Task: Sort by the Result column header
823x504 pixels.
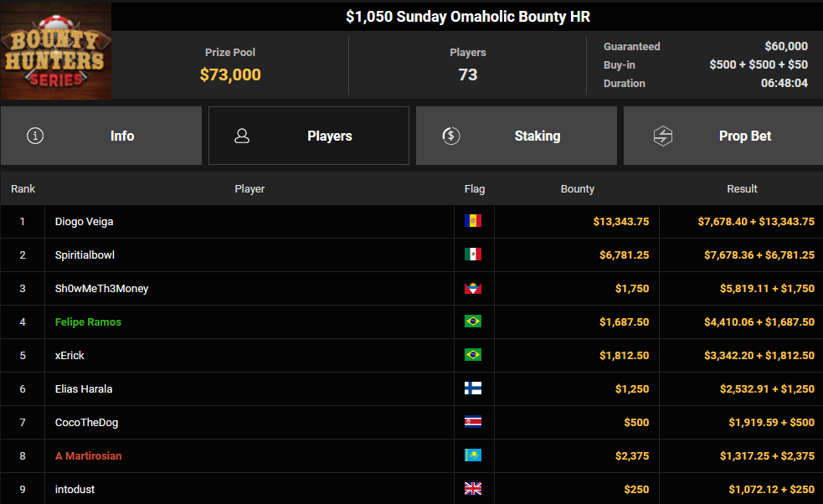Action: 742,188
